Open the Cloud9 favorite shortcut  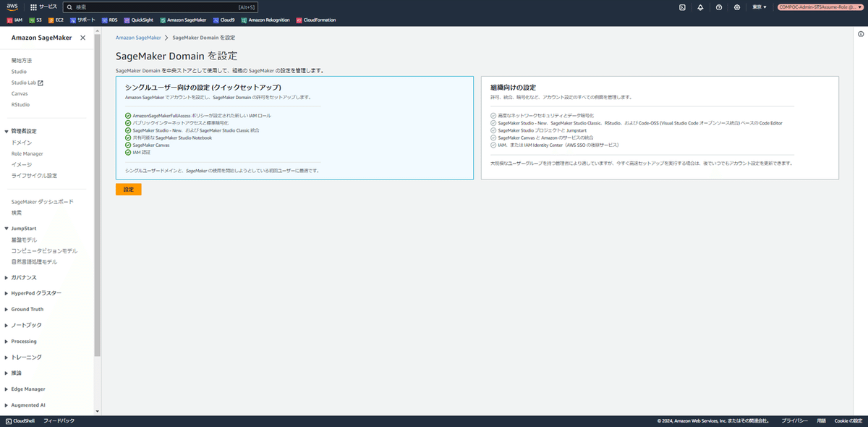click(224, 20)
